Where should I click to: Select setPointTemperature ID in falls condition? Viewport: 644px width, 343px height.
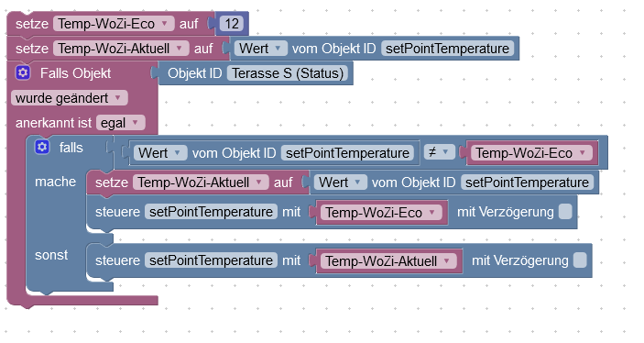[x=347, y=153]
